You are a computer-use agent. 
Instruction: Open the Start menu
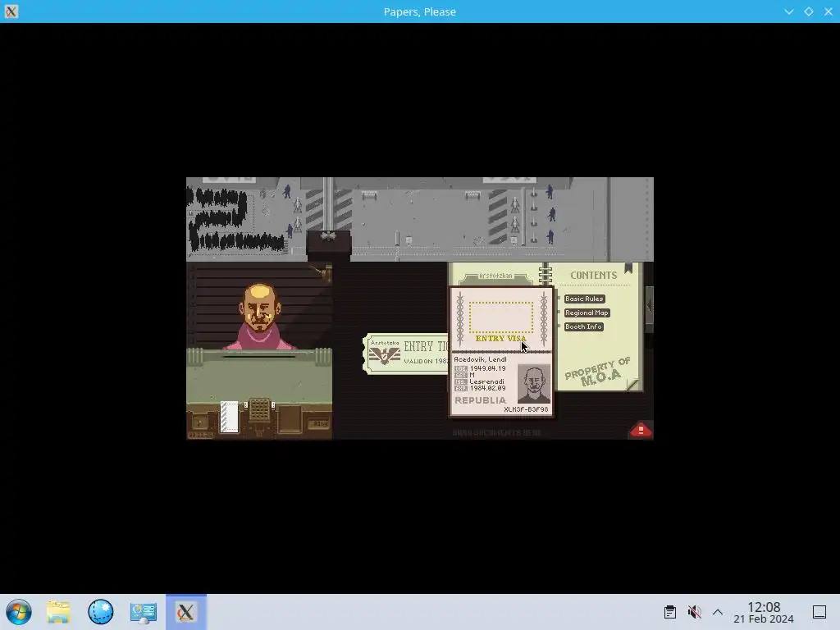coord(19,612)
